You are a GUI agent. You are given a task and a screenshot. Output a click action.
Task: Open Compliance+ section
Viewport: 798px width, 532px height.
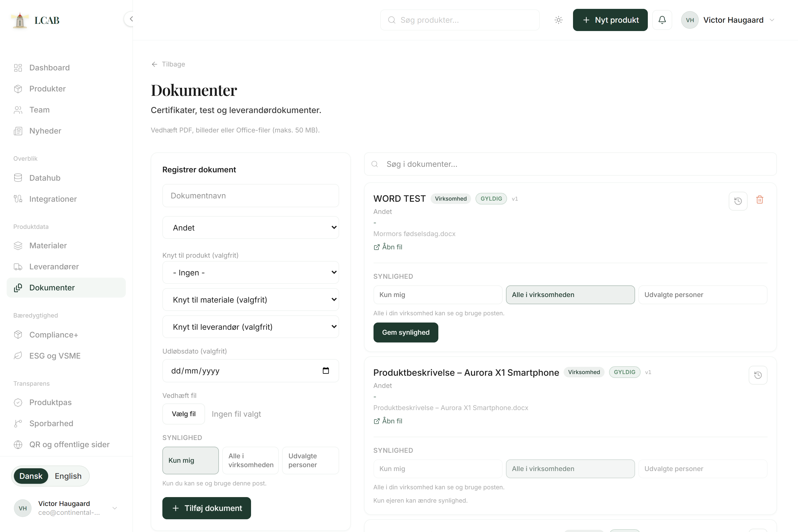[x=66, y=334]
